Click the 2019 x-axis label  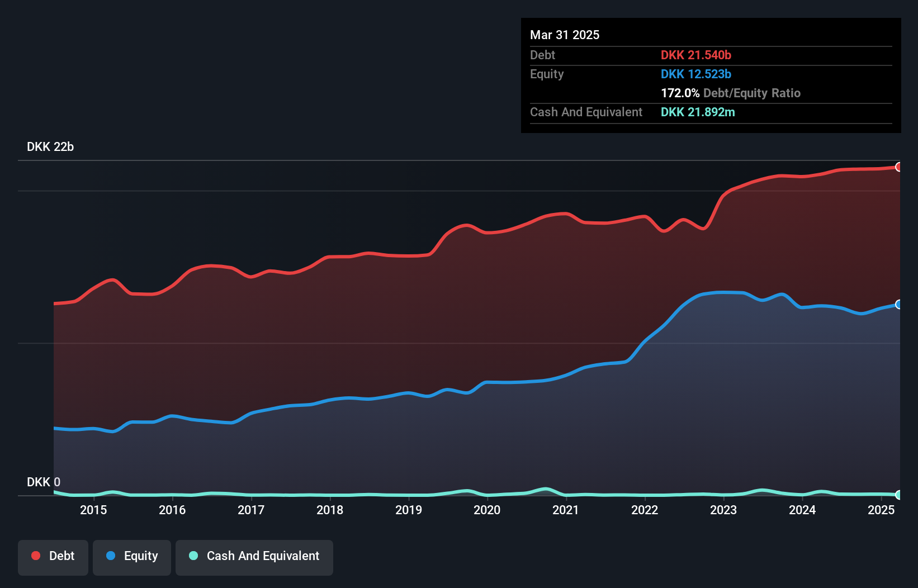pos(409,510)
